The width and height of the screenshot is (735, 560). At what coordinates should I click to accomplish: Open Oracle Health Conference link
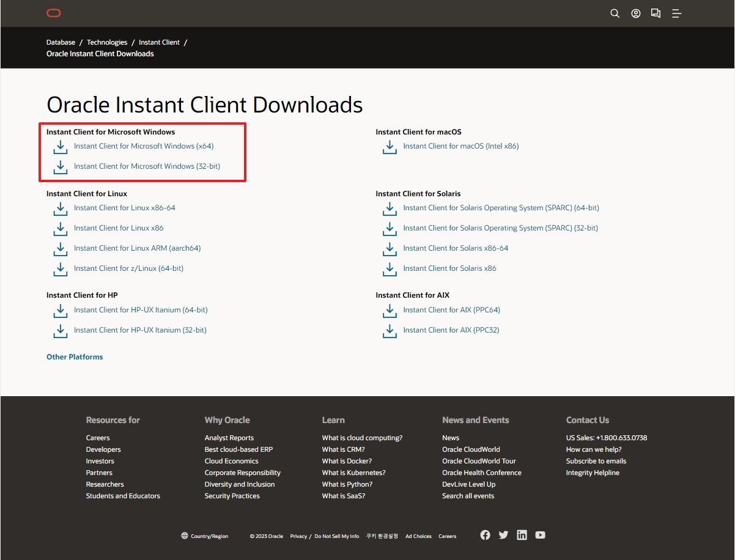[x=482, y=473]
